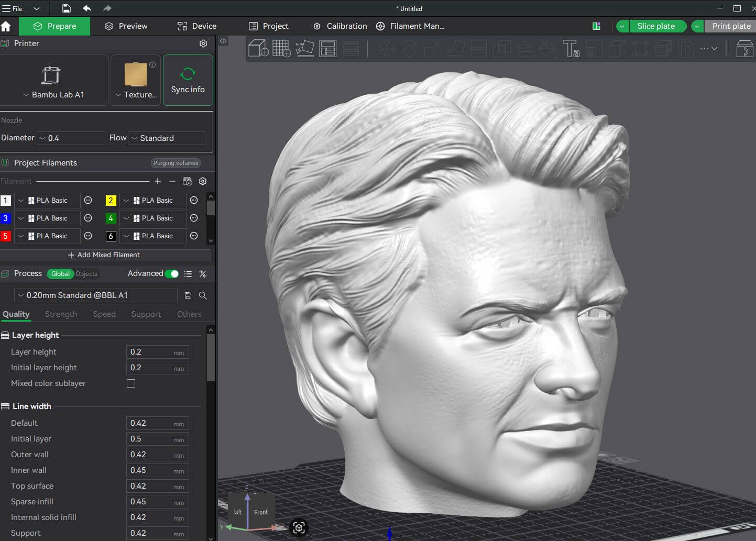The width and height of the screenshot is (756, 541).
Task: Click the Save project disk icon
Action: [67, 8]
